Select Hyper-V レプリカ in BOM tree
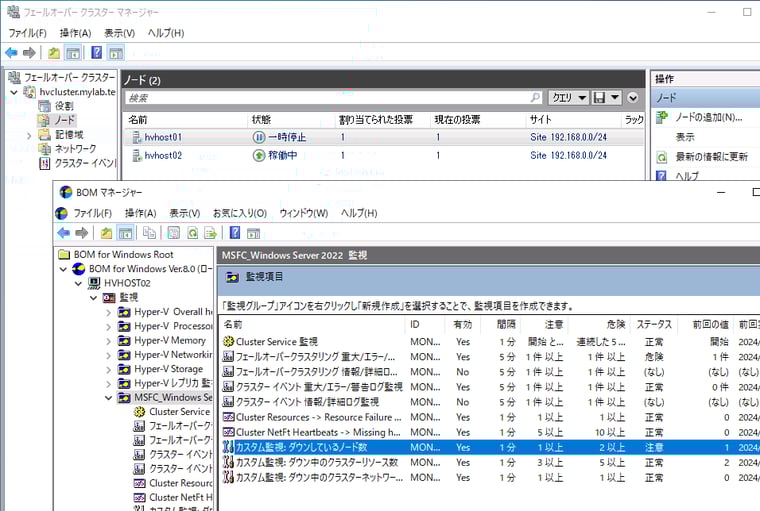Image resolution: width=760 pixels, height=511 pixels. pos(173,383)
